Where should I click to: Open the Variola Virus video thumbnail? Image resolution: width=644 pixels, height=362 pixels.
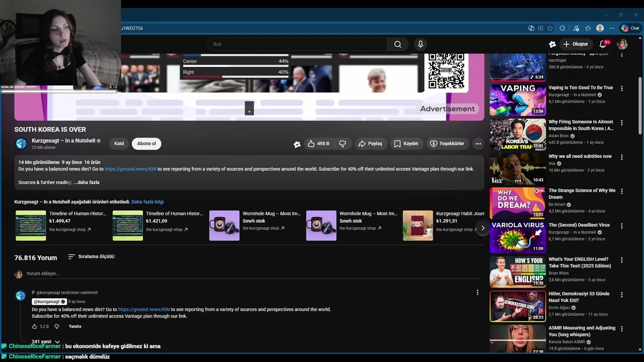pos(518,237)
